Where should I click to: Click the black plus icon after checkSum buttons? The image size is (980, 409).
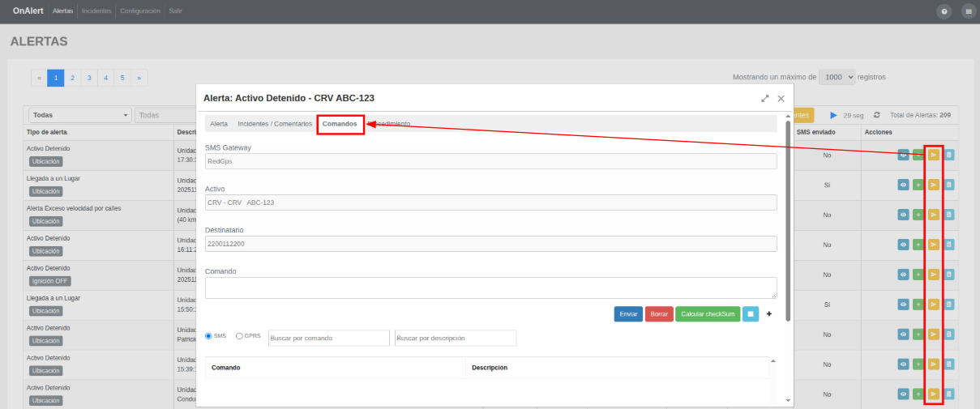pyautogui.click(x=769, y=314)
